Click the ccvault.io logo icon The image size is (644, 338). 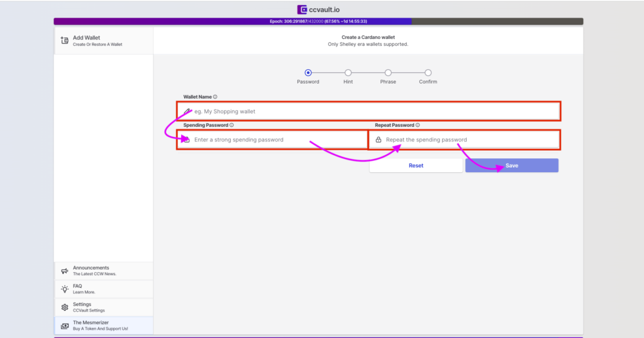[x=303, y=10]
